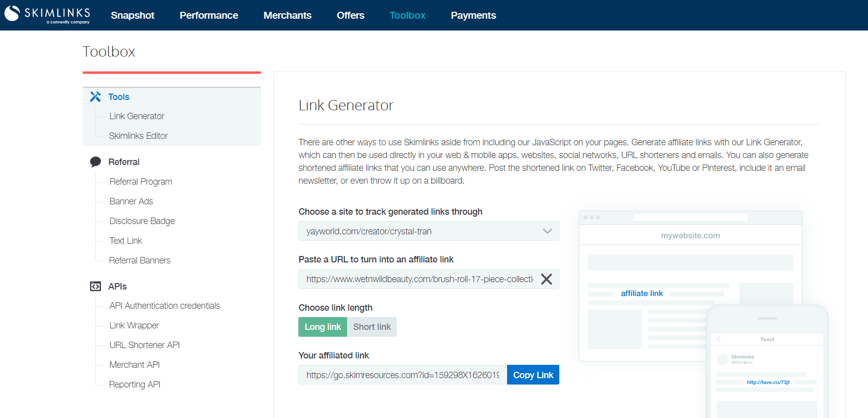
Task: Click the Referral section heading
Action: [124, 162]
